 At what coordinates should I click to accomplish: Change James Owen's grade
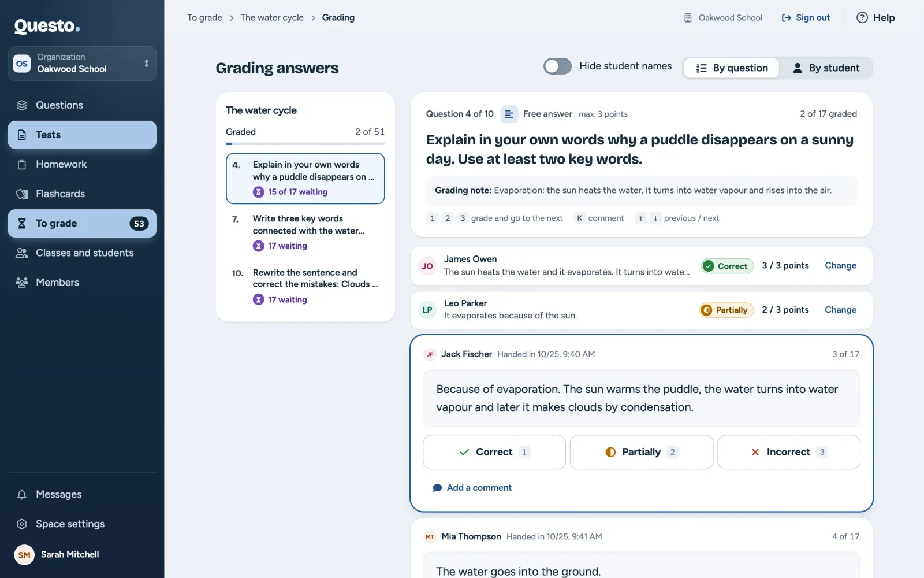(840, 266)
